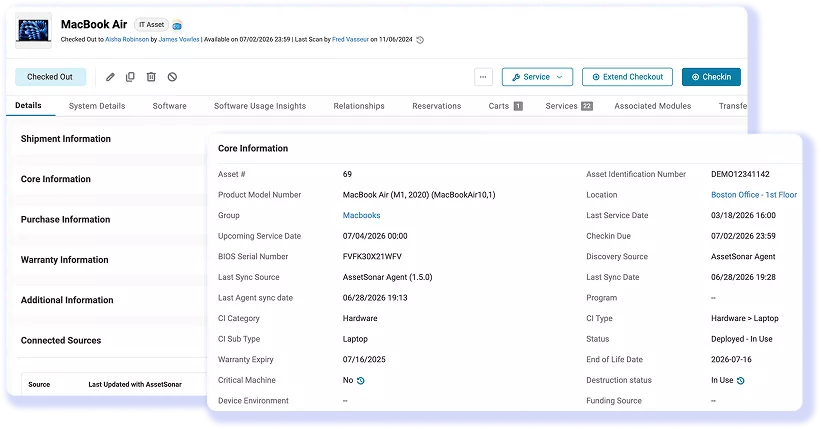The height and width of the screenshot is (429, 821).
Task: Click the retire asset circle-slash icon
Action: [172, 77]
